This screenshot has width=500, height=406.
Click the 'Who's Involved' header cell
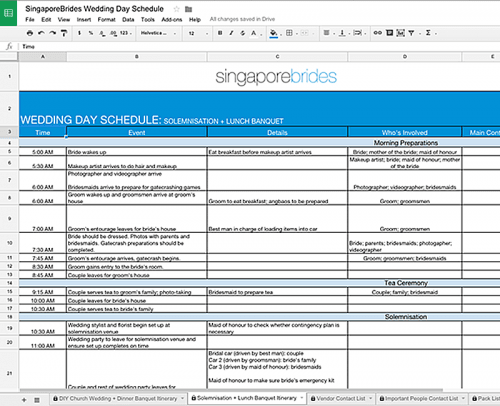pos(405,132)
